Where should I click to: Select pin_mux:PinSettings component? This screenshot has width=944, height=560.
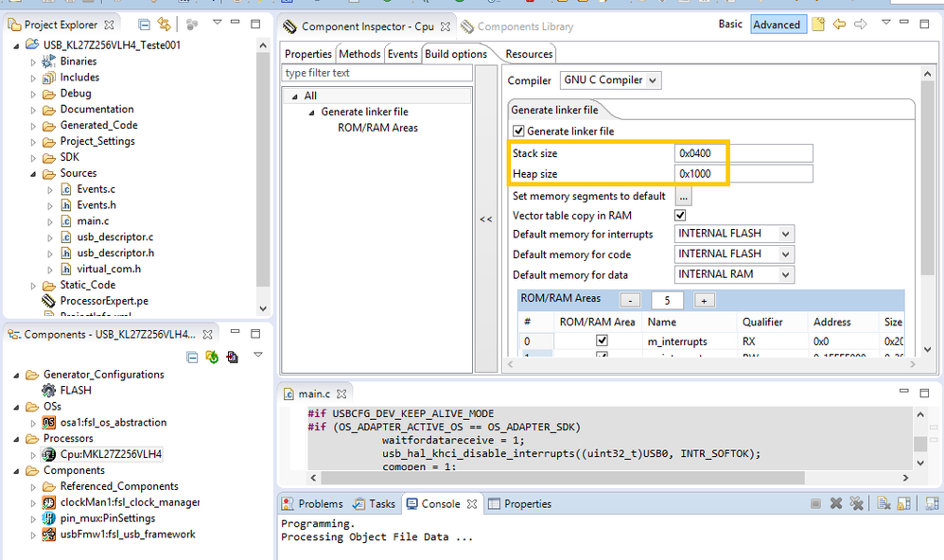point(107,517)
